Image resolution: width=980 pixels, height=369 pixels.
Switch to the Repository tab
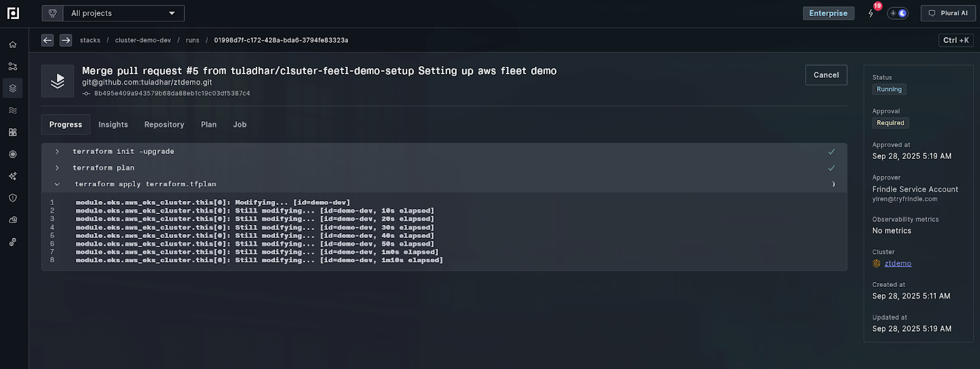[x=164, y=124]
